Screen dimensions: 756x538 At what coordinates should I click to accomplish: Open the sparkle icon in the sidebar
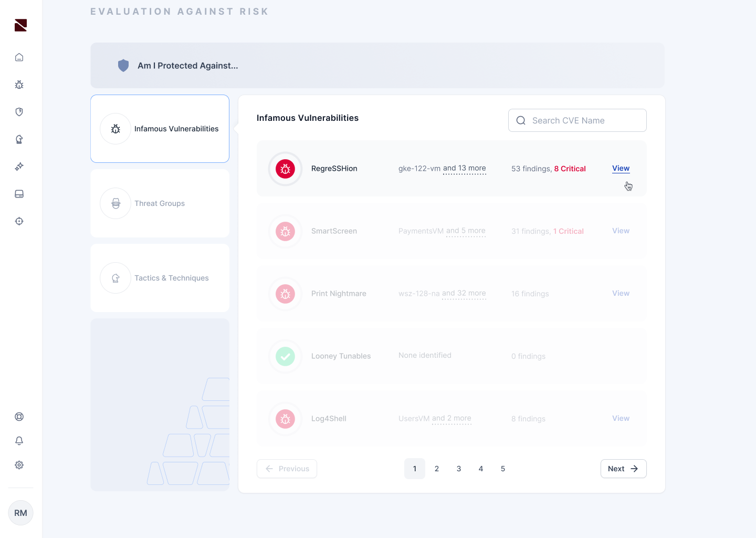[x=19, y=167]
